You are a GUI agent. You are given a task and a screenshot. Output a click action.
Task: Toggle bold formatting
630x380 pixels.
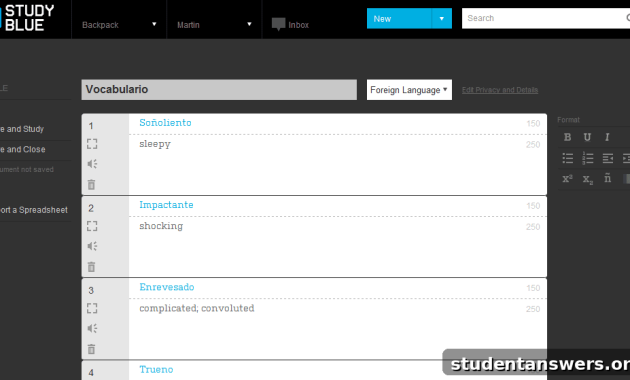point(567,137)
